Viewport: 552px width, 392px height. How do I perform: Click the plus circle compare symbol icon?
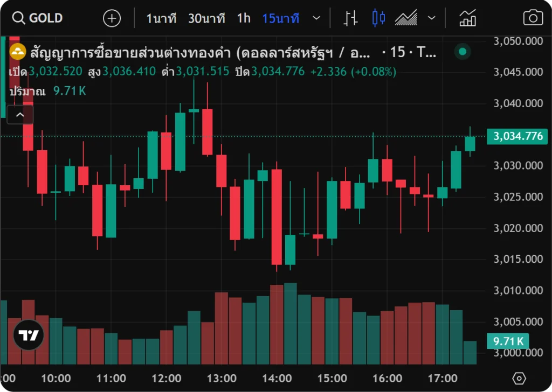point(112,18)
